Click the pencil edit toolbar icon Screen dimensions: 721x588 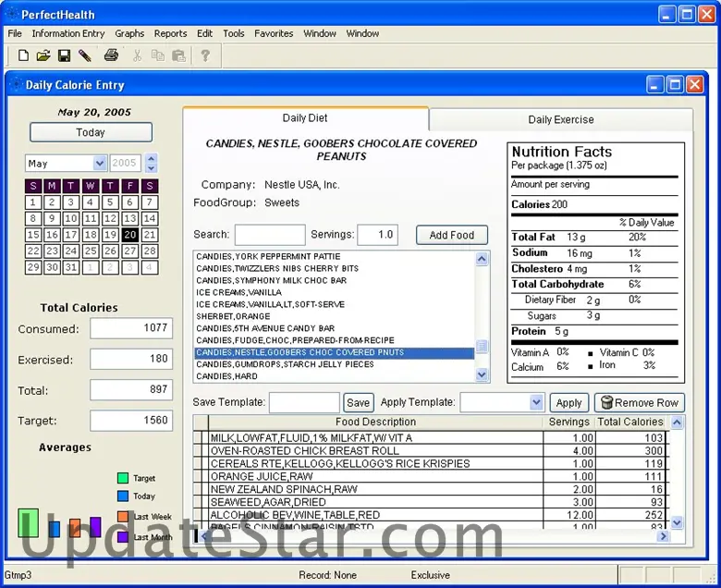click(x=85, y=55)
